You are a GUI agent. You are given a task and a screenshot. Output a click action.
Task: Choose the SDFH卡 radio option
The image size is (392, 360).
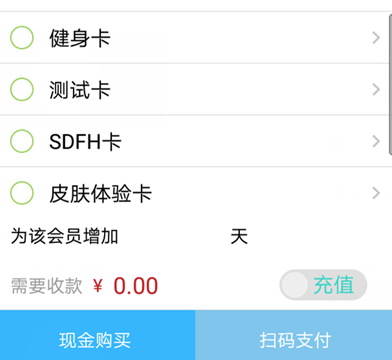click(x=22, y=141)
